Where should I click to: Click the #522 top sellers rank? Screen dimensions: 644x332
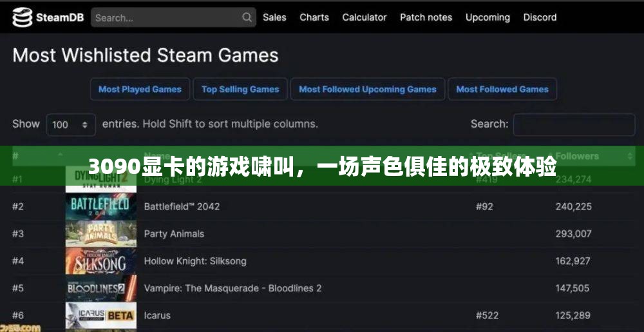coord(487,316)
